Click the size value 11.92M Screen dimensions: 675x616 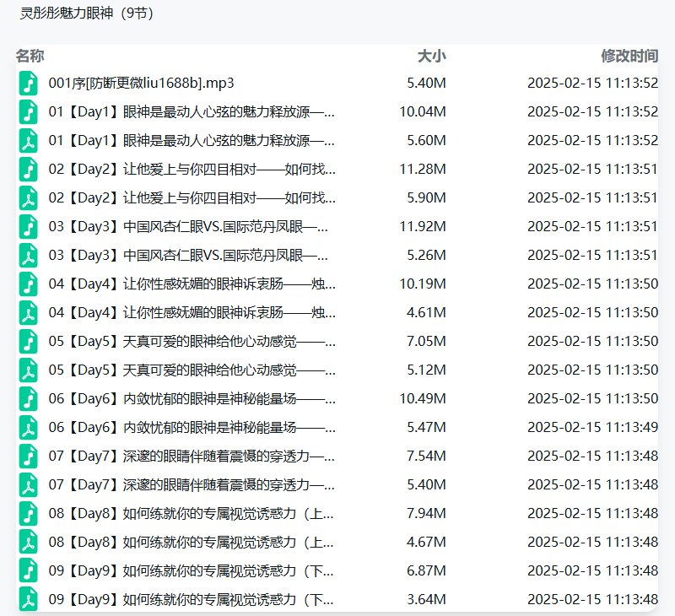click(423, 227)
